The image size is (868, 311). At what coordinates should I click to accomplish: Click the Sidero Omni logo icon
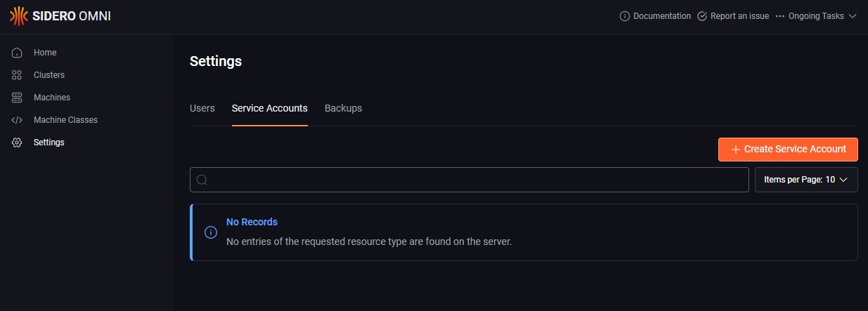coord(18,16)
